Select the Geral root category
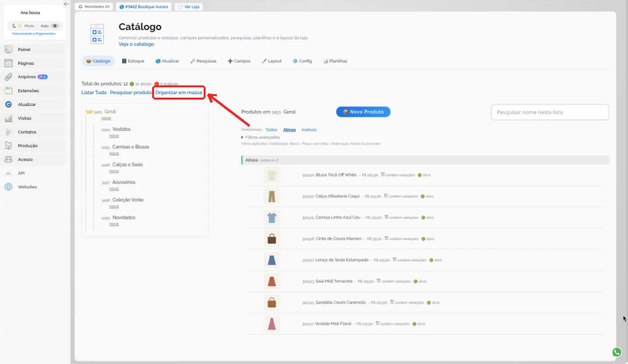This screenshot has width=628, height=364. click(x=110, y=112)
